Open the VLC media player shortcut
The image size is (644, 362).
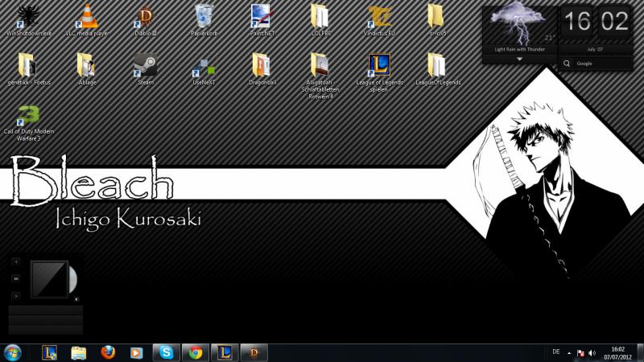(85, 18)
